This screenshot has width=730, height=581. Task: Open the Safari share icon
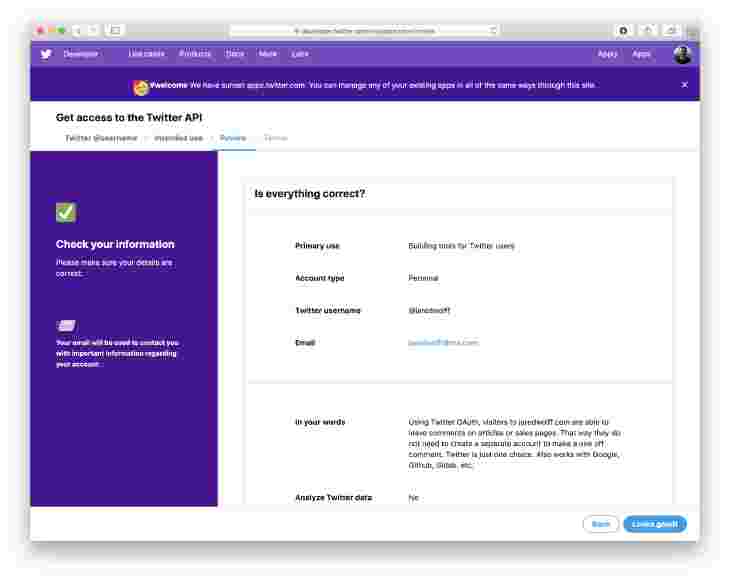(x=647, y=31)
